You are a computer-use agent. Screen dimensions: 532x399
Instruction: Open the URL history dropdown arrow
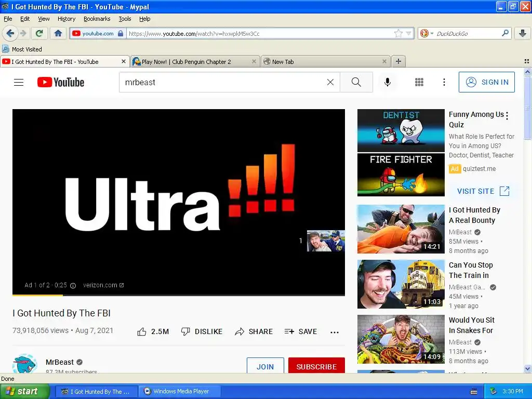point(408,33)
